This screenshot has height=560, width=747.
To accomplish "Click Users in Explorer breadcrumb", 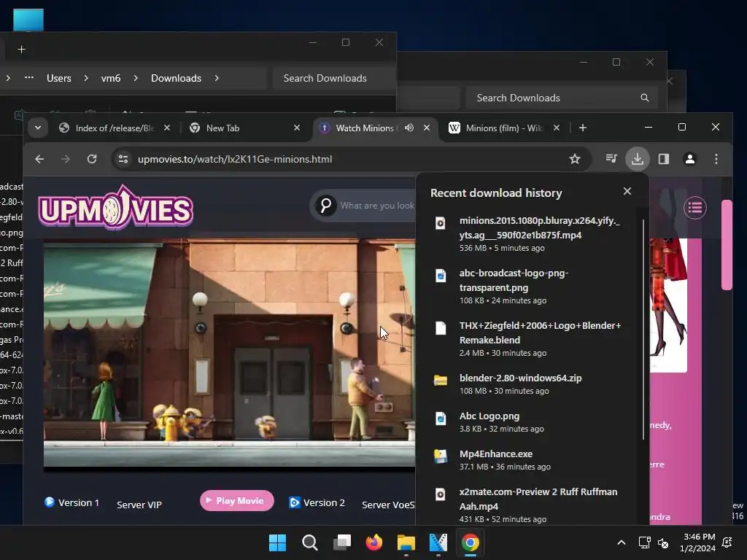I will (x=58, y=78).
